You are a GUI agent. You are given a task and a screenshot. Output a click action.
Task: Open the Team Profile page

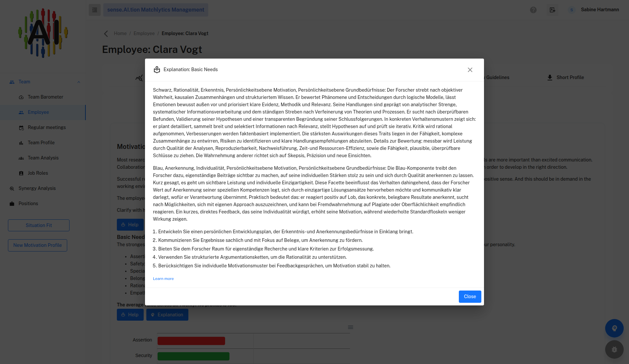tap(41, 143)
